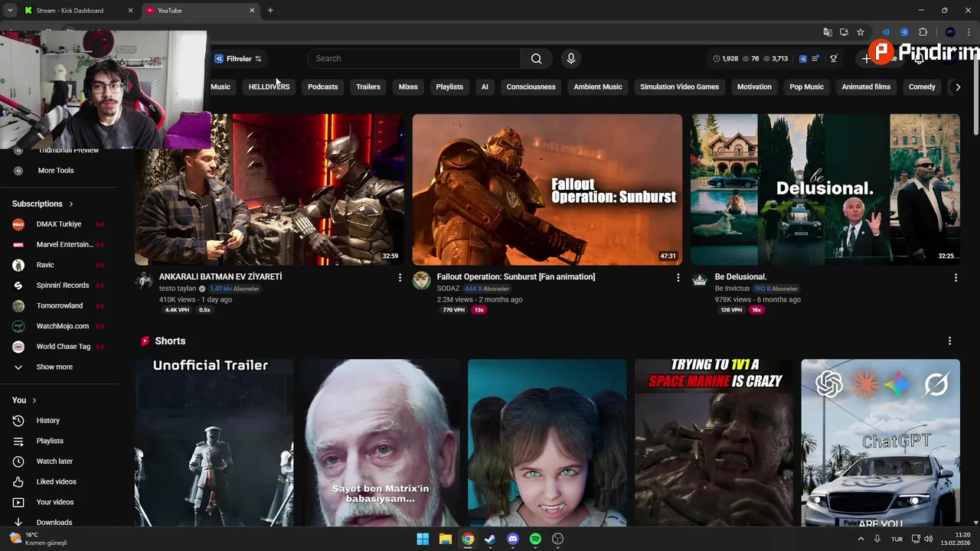Select the Pop Music category chip

(x=806, y=87)
